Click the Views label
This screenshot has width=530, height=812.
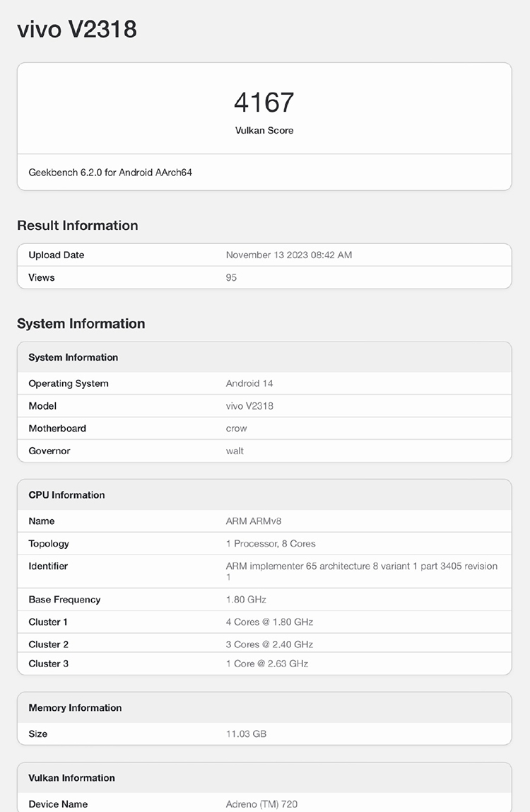[42, 277]
